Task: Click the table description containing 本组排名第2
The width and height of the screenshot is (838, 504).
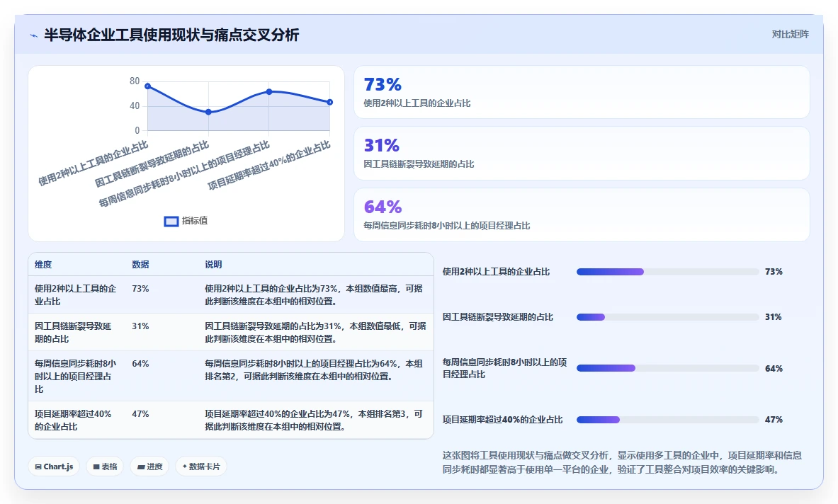Action: 314,370
